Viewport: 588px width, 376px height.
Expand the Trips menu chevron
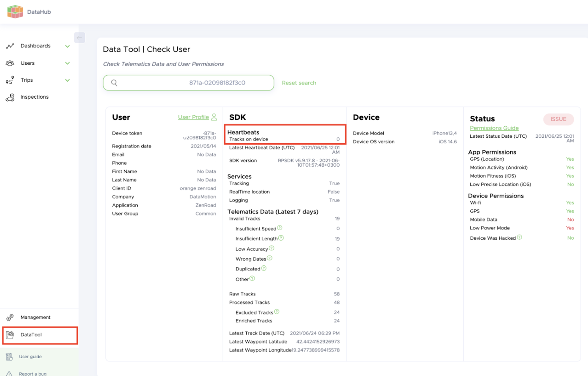[67, 80]
